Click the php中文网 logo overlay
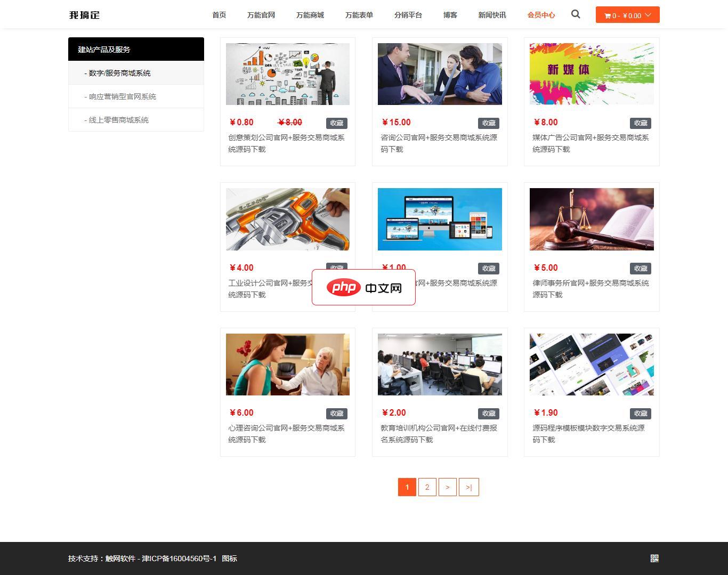 point(363,287)
